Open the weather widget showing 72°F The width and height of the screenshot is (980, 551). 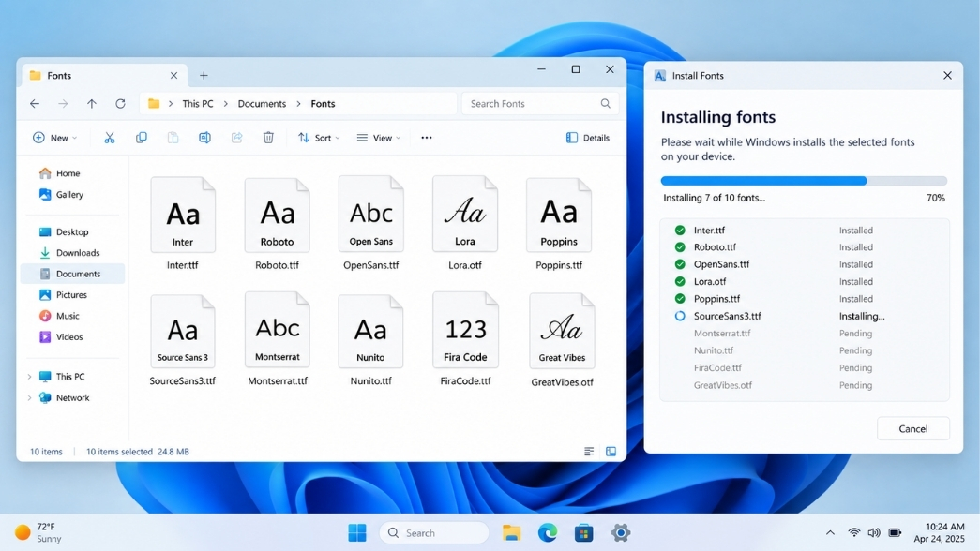(x=38, y=533)
